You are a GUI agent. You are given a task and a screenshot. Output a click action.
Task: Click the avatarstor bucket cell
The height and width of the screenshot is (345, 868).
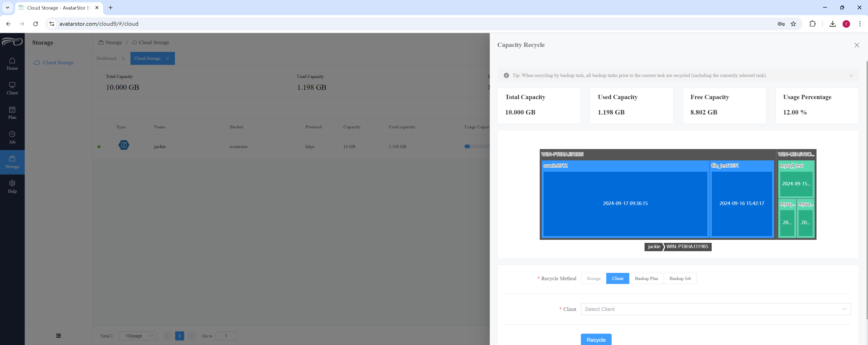pos(238,147)
